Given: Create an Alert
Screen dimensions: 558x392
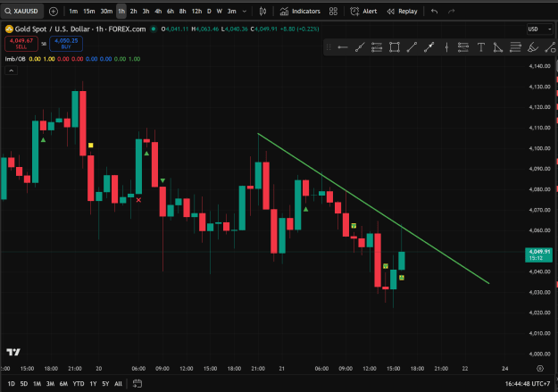Looking at the screenshot, I should coord(363,12).
